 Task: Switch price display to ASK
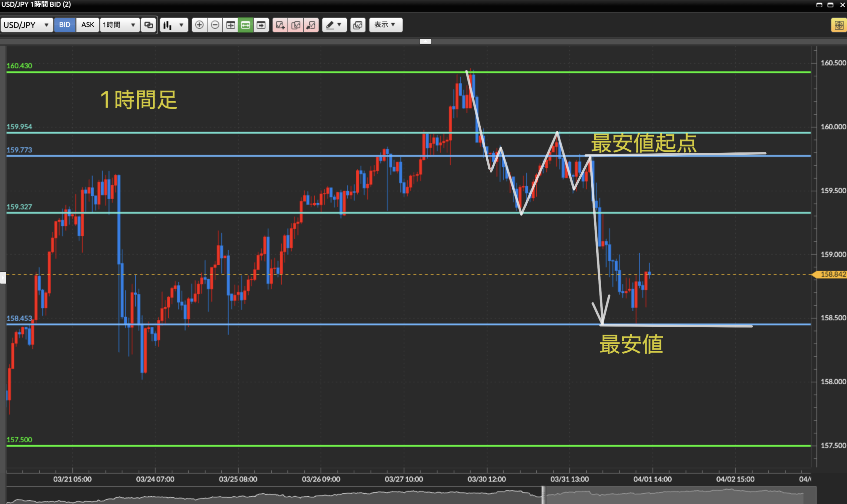(x=88, y=25)
